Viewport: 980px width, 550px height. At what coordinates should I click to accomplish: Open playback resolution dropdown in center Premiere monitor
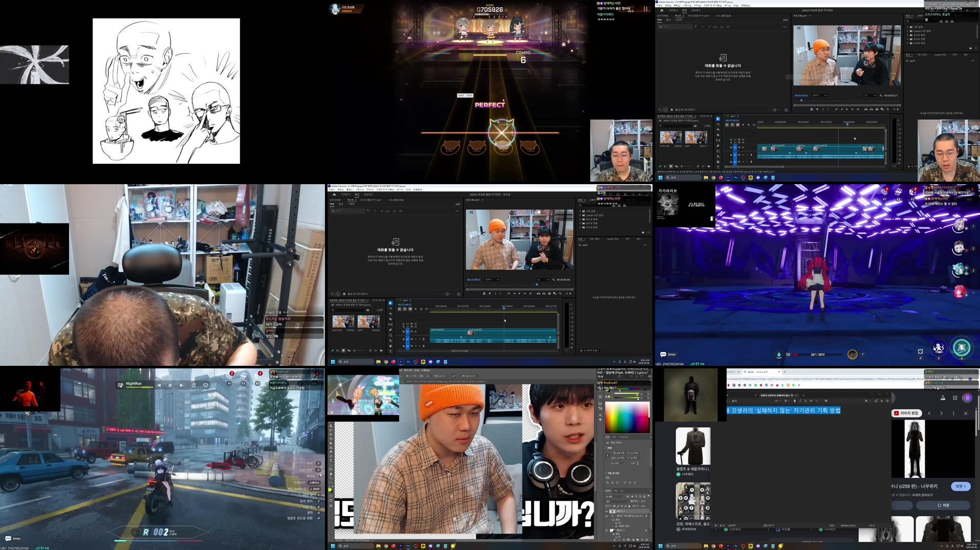542,280
